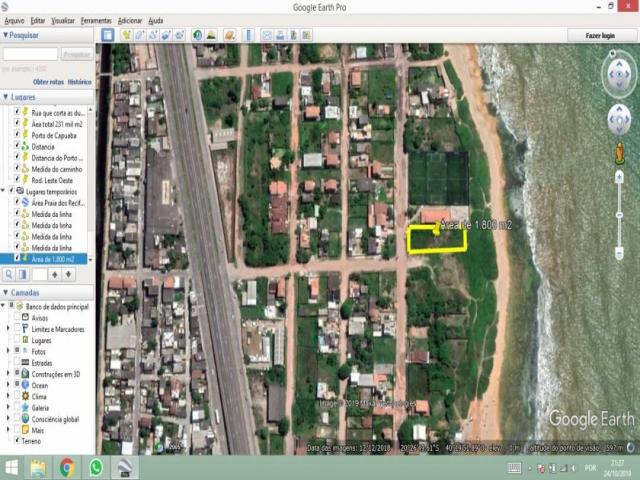
Task: Open the print toolbar icon
Action: (x=280, y=35)
